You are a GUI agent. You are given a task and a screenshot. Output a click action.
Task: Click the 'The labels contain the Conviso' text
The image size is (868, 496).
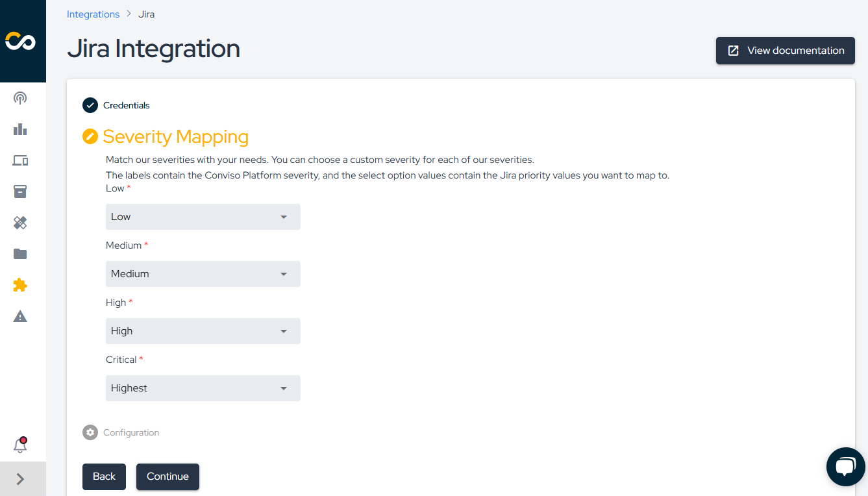pyautogui.click(x=388, y=175)
